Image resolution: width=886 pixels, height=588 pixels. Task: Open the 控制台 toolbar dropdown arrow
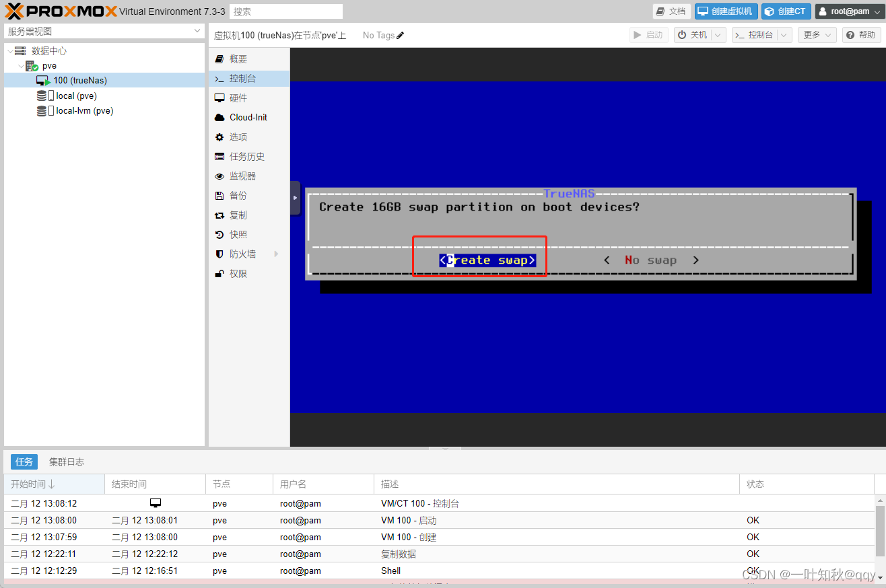coord(784,35)
